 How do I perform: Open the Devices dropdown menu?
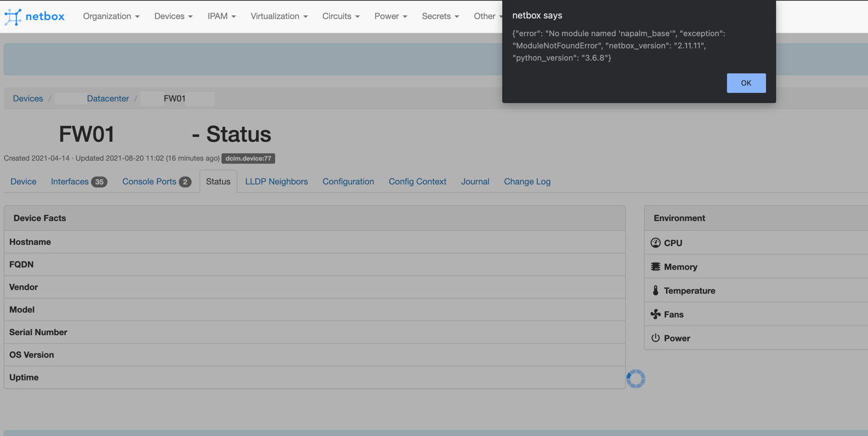(173, 16)
